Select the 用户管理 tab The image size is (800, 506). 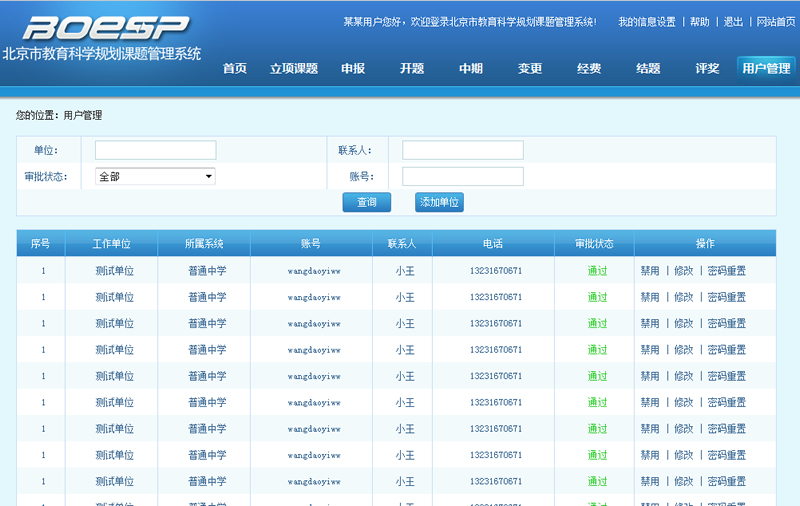pyautogui.click(x=766, y=69)
